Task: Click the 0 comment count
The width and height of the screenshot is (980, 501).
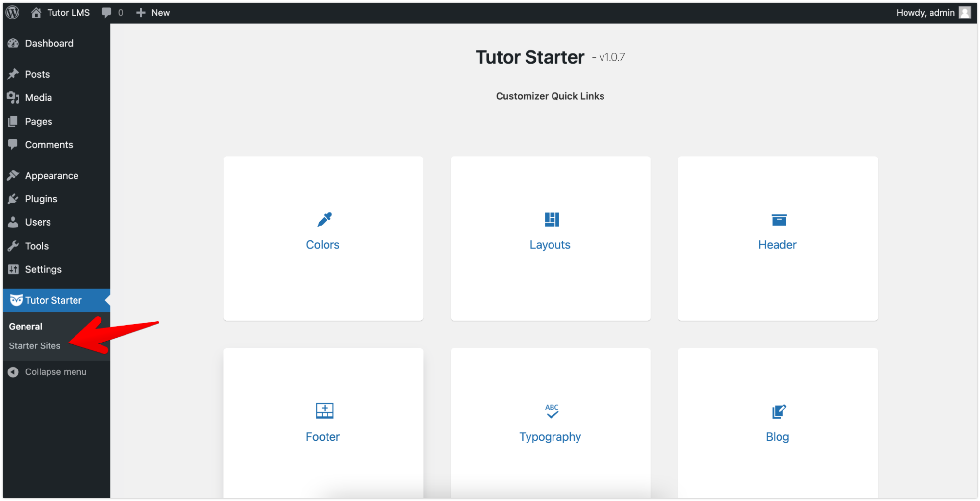Action: (x=121, y=13)
